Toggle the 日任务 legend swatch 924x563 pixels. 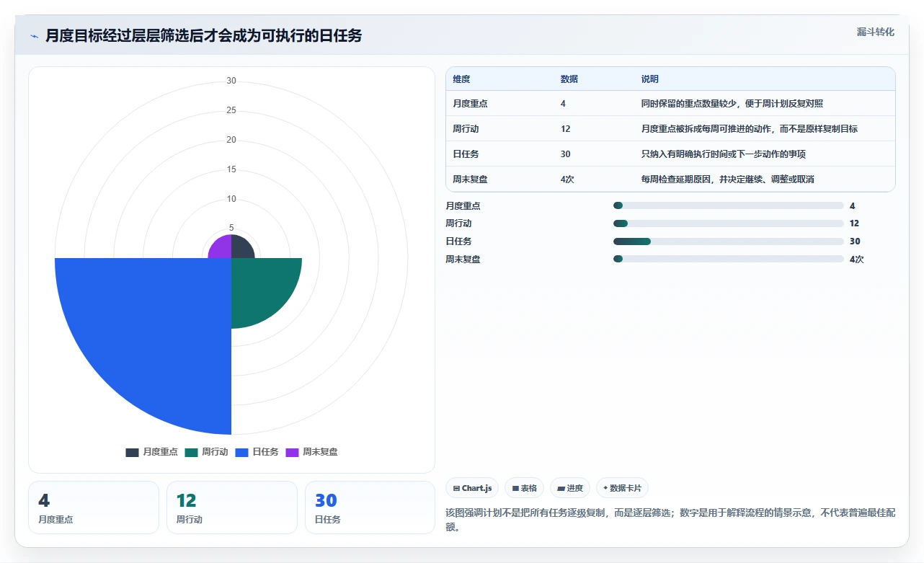pyautogui.click(x=241, y=452)
